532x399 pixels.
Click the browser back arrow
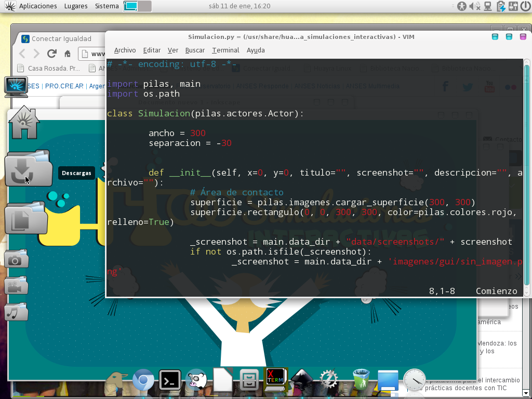(22, 54)
